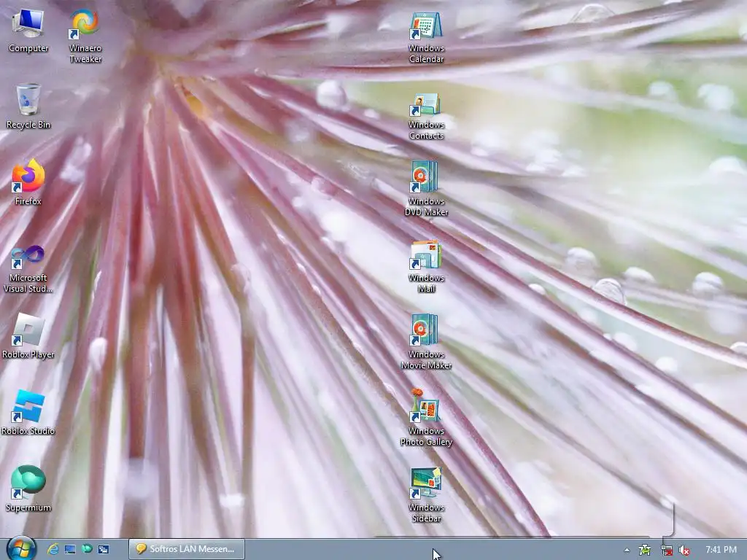Select the Winaero Tweaker shortcut

coord(85,36)
